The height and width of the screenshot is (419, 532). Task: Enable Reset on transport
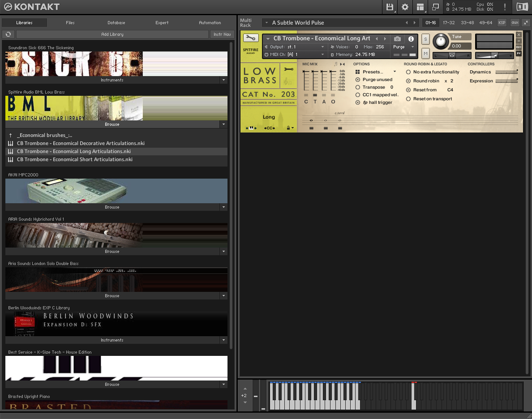pyautogui.click(x=408, y=99)
